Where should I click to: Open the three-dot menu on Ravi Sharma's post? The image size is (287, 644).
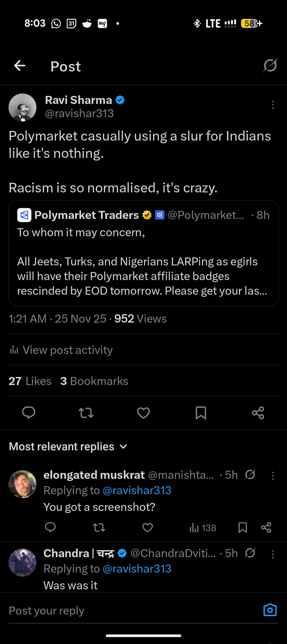coord(273,105)
